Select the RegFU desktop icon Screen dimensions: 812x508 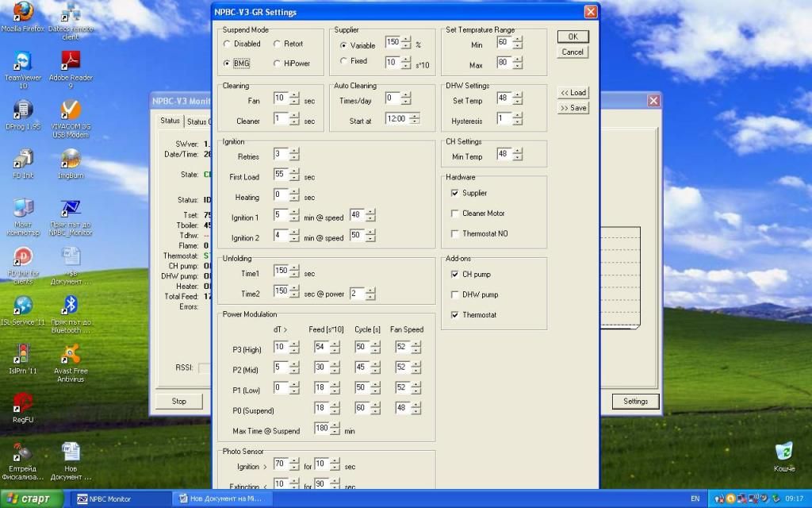pyautogui.click(x=23, y=408)
